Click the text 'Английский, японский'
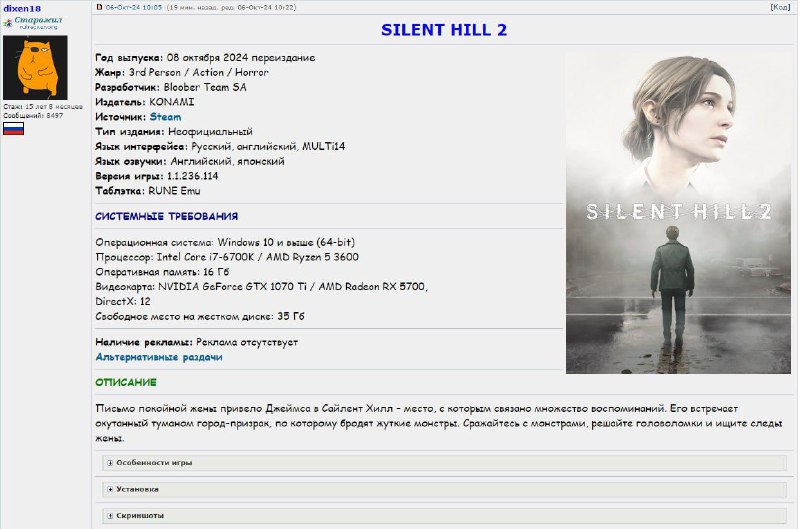Image resolution: width=800 pixels, height=529 pixels. (x=228, y=161)
